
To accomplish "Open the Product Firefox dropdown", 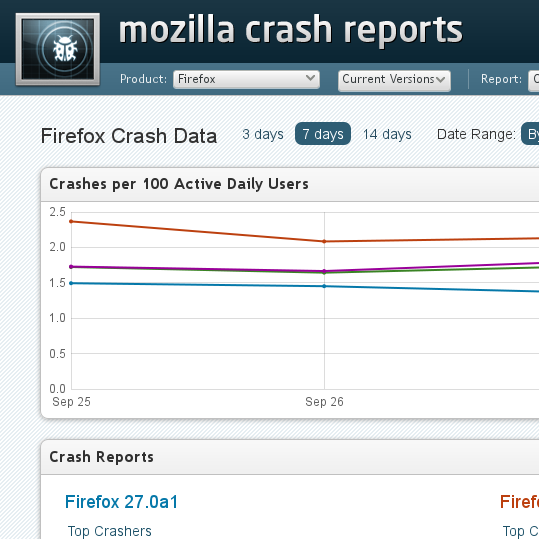I will [x=246, y=79].
